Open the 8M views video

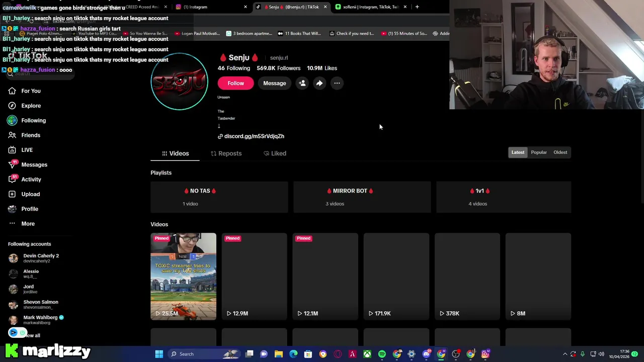pos(538,276)
